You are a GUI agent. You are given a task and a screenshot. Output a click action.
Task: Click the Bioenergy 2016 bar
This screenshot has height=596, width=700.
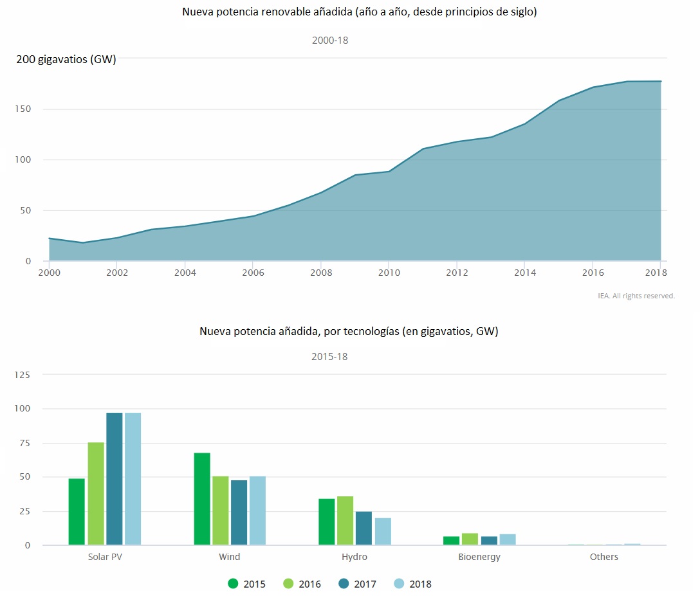click(470, 539)
